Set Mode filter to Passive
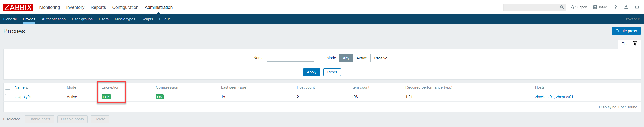The image size is (644, 127). click(380, 58)
